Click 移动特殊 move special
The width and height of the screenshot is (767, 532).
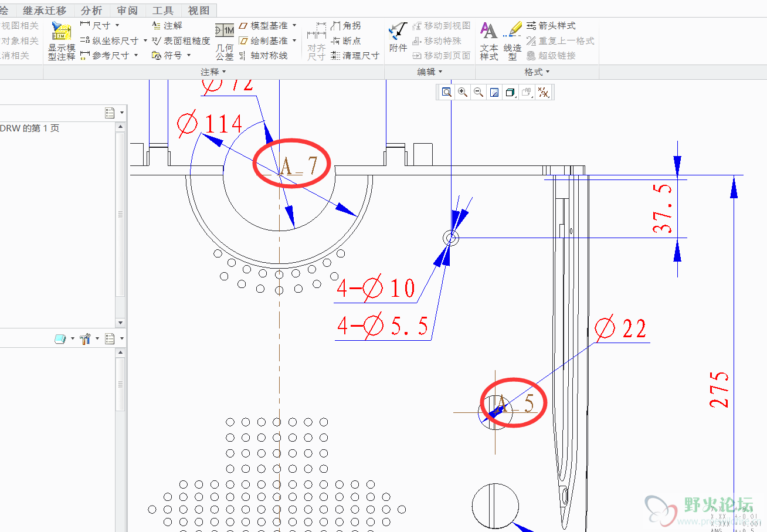(x=437, y=40)
